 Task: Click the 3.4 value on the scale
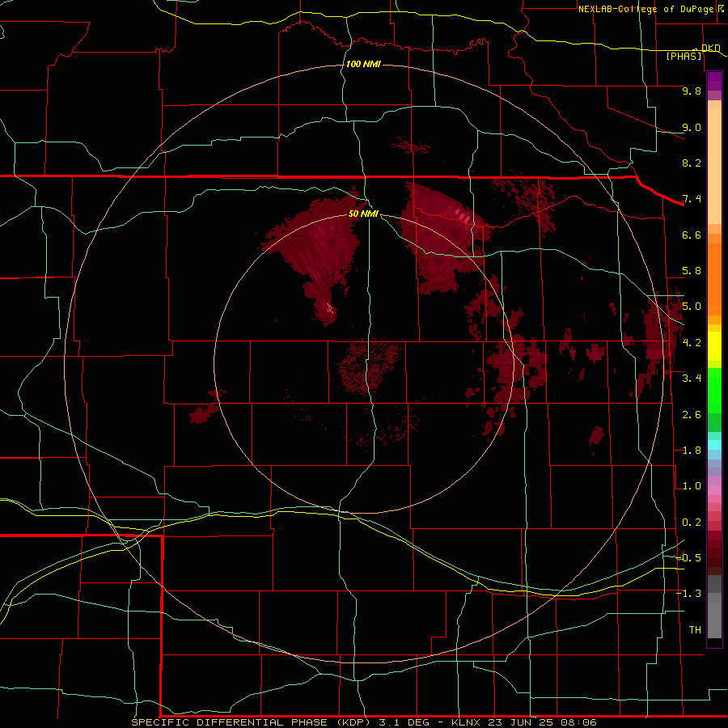click(692, 379)
